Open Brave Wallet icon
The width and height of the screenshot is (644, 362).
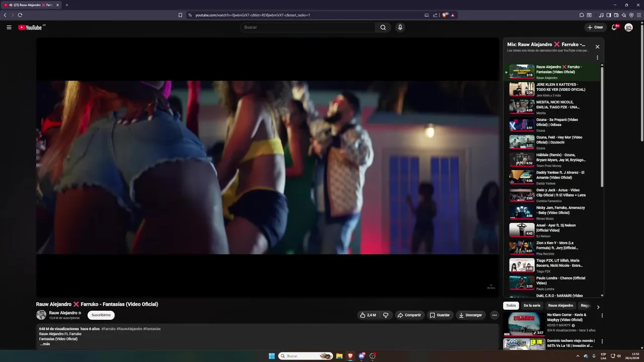tap(616, 15)
